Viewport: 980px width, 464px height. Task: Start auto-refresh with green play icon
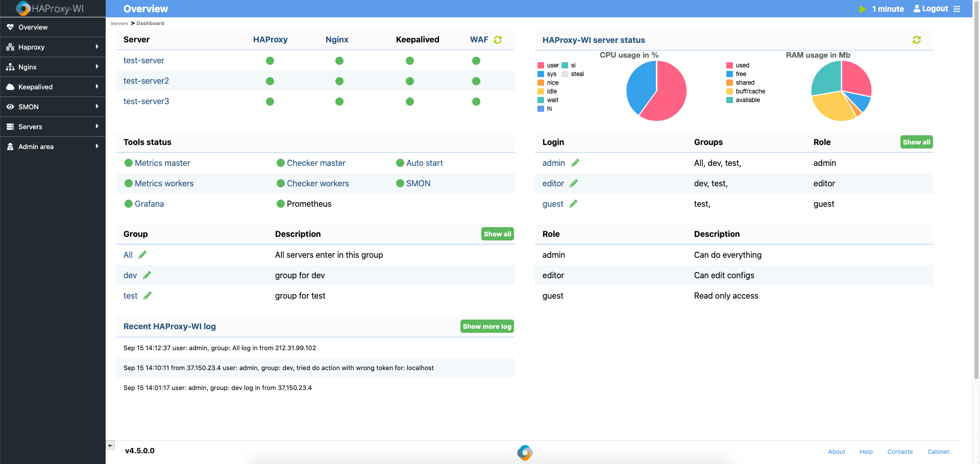tap(863, 9)
